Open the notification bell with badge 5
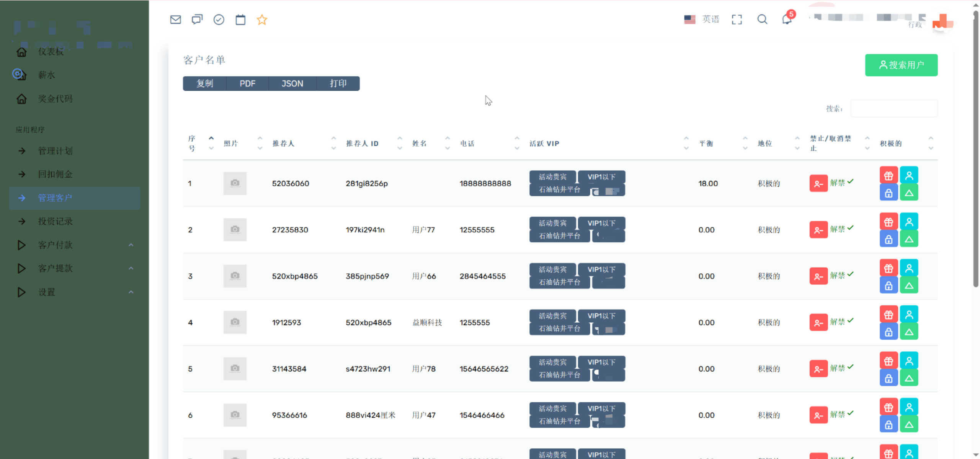980x459 pixels. pos(787,19)
